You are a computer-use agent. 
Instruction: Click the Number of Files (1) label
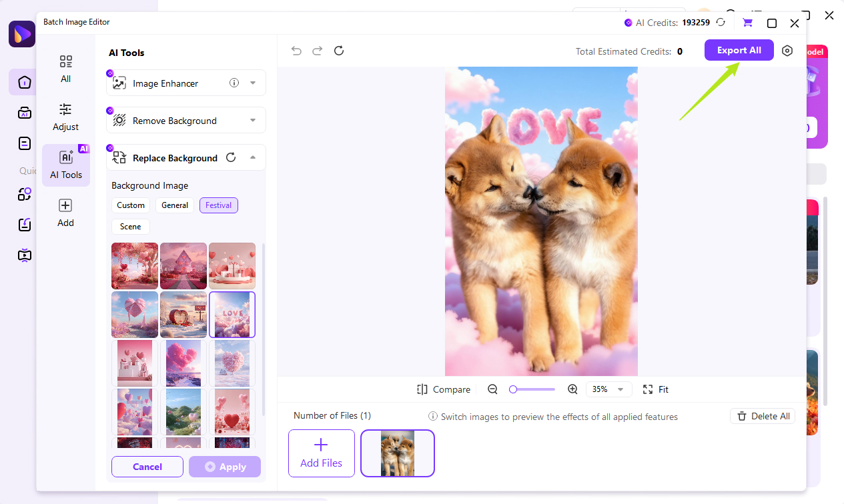(332, 416)
